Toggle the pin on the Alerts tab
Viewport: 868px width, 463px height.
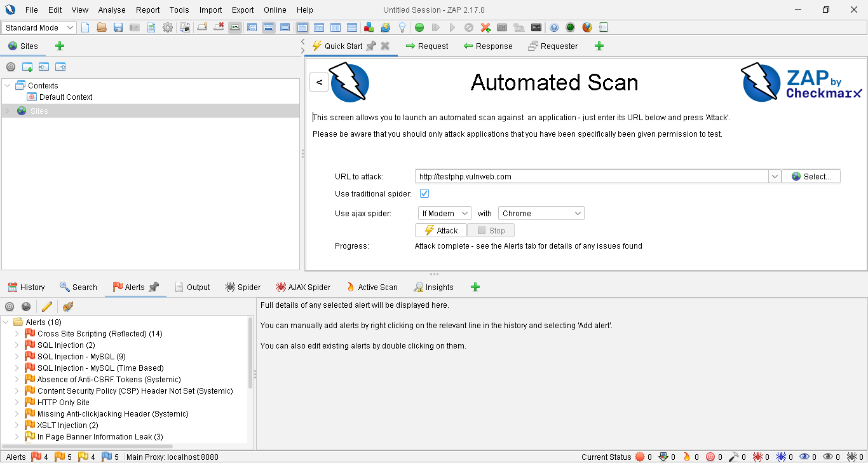154,287
